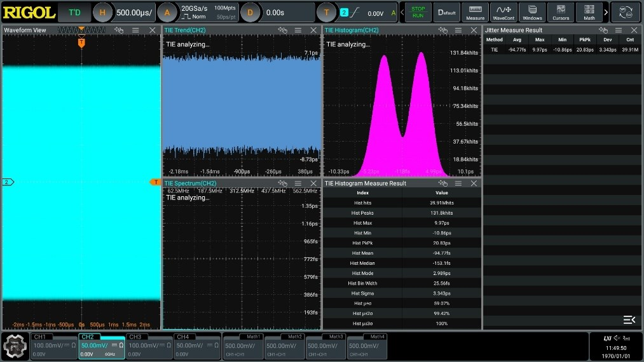Toggle the STOP RUN button
This screenshot has height=362, width=644.
pyautogui.click(x=418, y=12)
